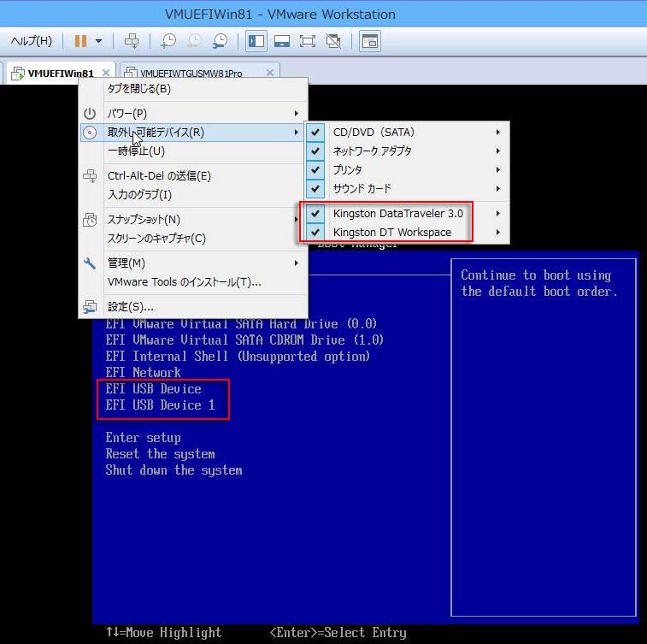Expand the ネットワーク アダプタ submenu arrow
The height and width of the screenshot is (644, 647).
point(498,151)
